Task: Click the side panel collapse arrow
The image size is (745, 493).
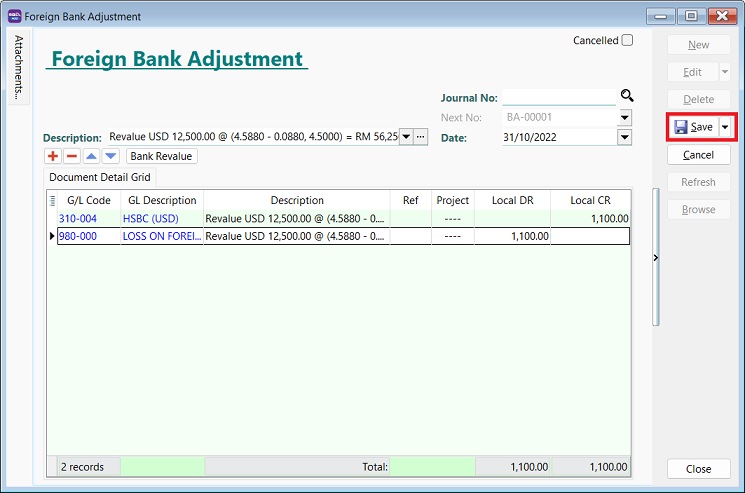Action: (x=655, y=258)
